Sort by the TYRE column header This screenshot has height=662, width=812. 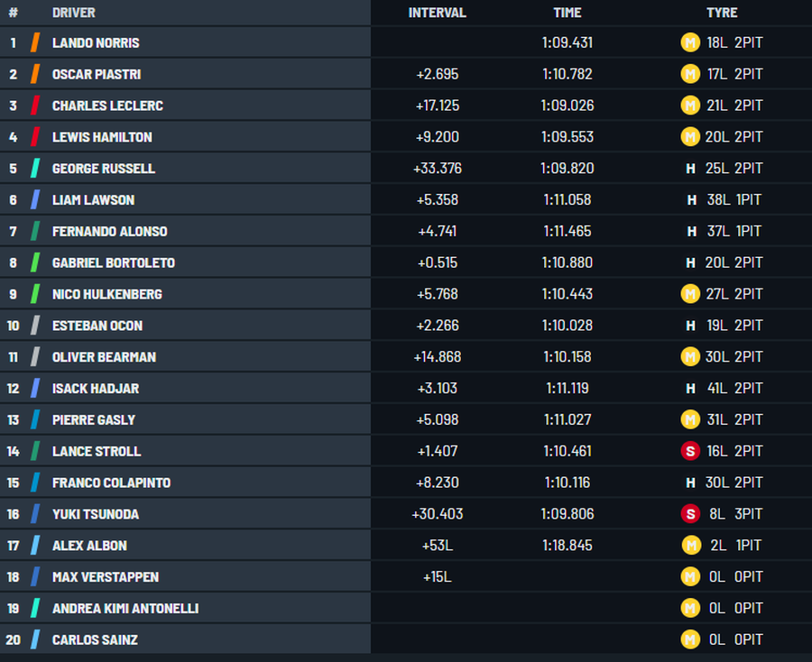(x=722, y=13)
